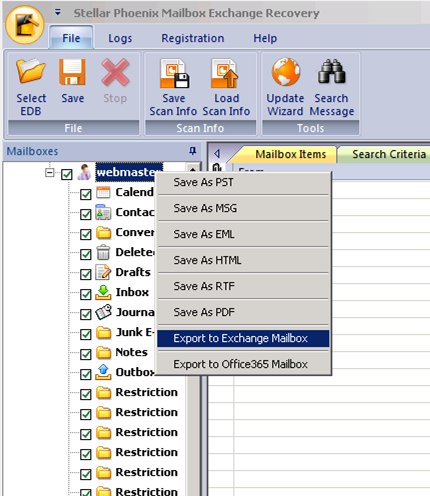Choose Save As PST from context menu
Image resolution: width=430 pixels, height=496 pixels.
[243, 182]
